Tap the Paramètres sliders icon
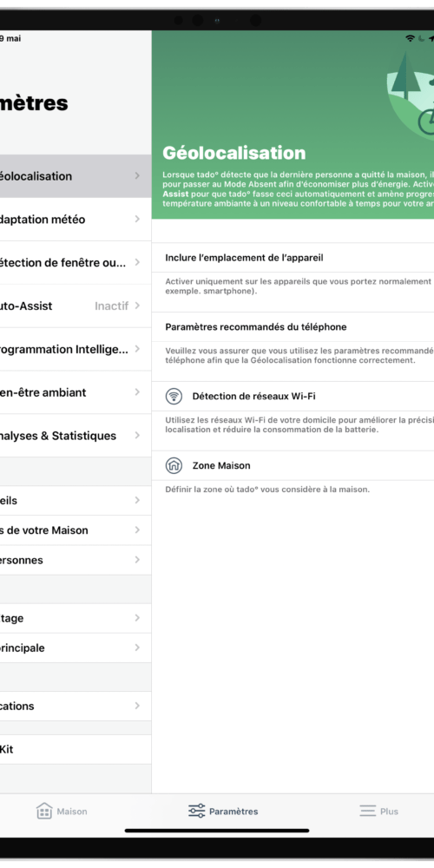The width and height of the screenshot is (434, 868). 196,811
